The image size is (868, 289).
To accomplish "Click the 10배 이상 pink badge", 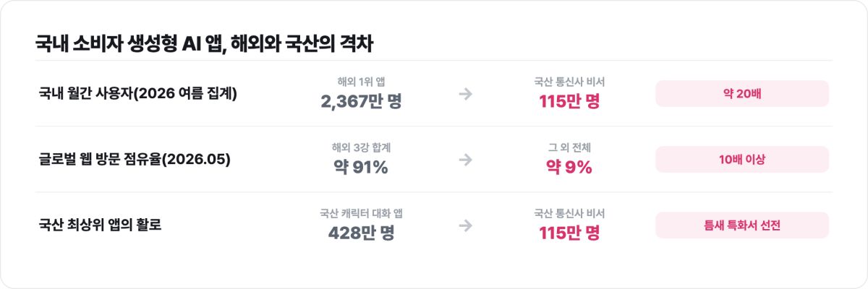I will pos(742,160).
